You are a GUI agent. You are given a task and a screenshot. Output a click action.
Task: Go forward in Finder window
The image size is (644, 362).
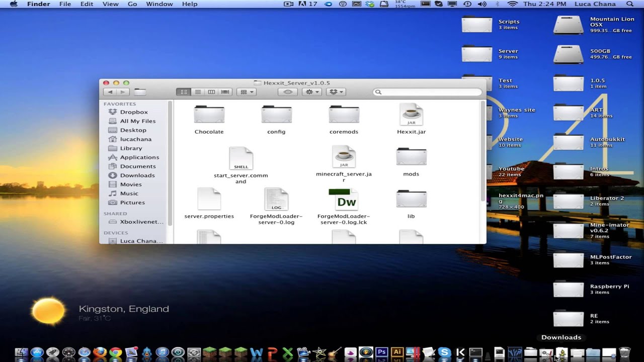pyautogui.click(x=123, y=92)
